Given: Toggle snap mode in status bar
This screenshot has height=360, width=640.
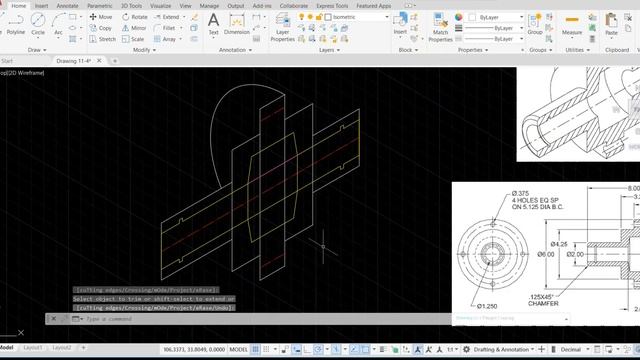Looking at the screenshot, I should (266, 349).
